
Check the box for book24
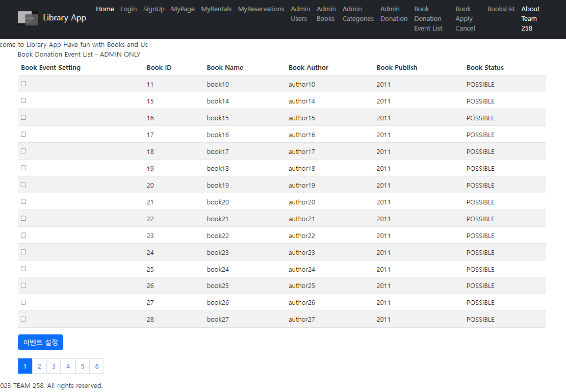pyautogui.click(x=23, y=269)
